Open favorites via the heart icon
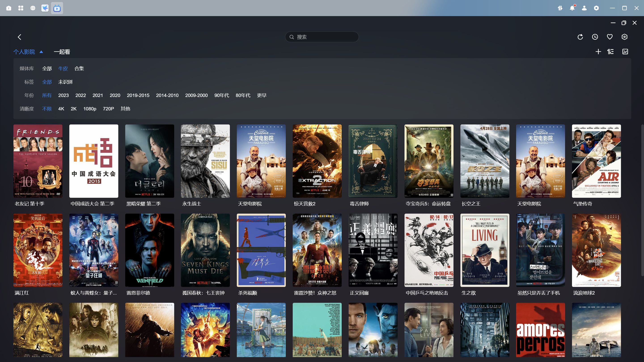The width and height of the screenshot is (644, 362). (x=610, y=37)
